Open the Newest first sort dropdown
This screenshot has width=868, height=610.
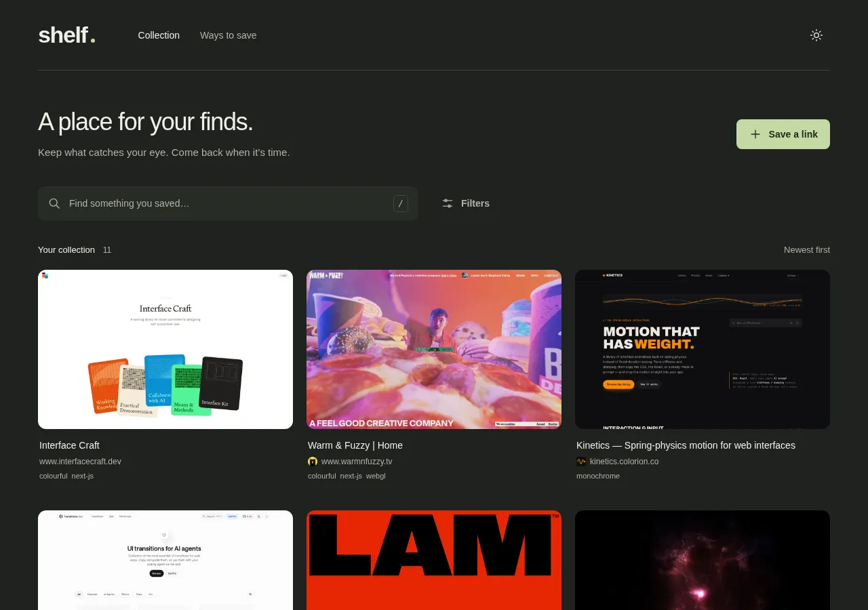pos(807,250)
